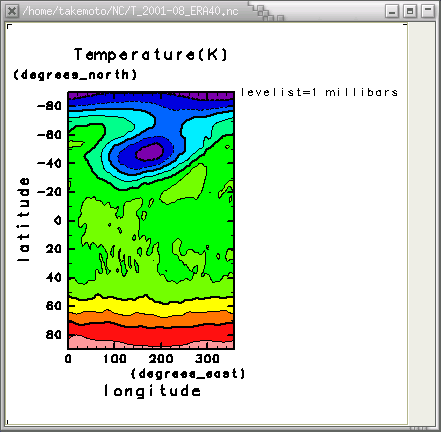The height and width of the screenshot is (432, 441).
Task: Click the minimize window icon
Action: coord(392,11)
